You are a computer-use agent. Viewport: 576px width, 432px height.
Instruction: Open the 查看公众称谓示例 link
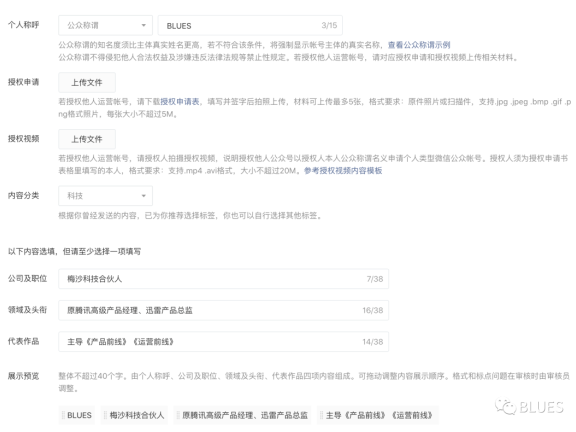pos(419,45)
